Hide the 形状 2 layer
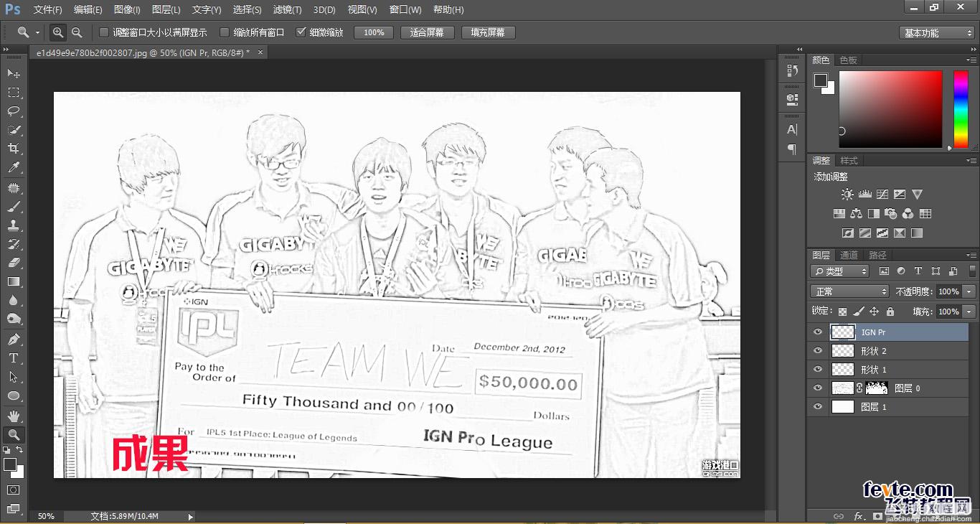Screen dimensions: 980x524 pos(818,351)
